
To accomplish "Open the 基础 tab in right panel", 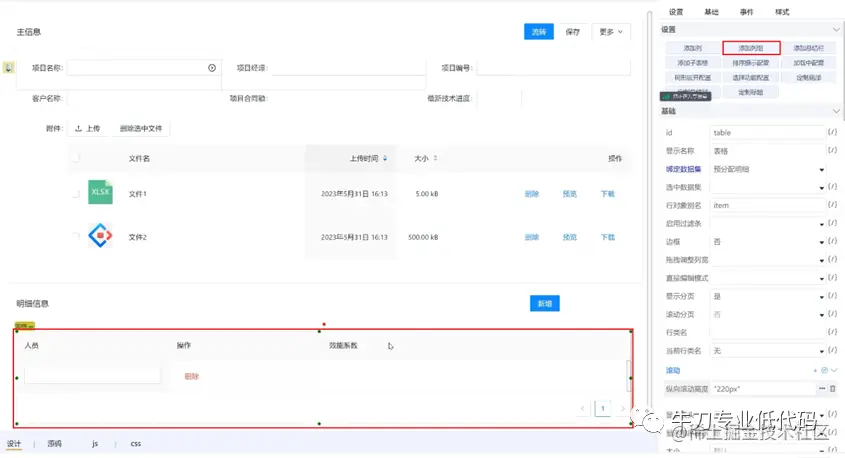I will pyautogui.click(x=711, y=12).
